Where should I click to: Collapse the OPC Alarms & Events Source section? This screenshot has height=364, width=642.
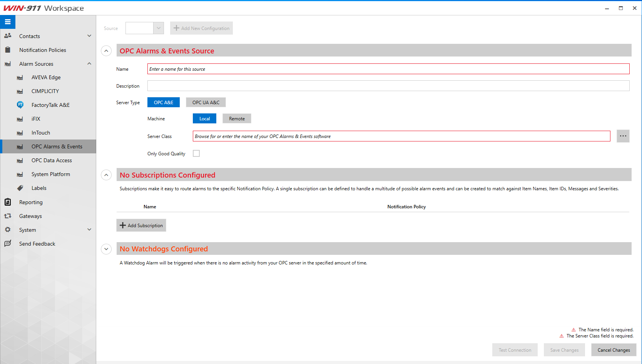(106, 51)
